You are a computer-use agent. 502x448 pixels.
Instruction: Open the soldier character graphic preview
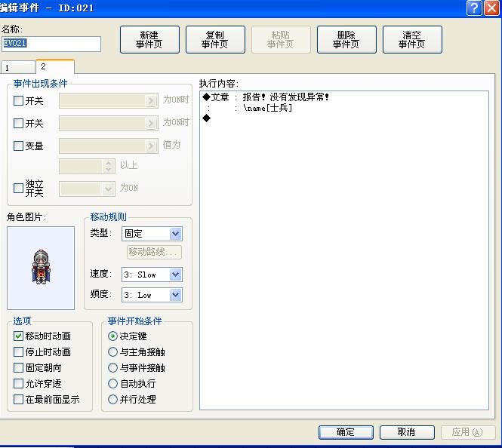point(41,268)
